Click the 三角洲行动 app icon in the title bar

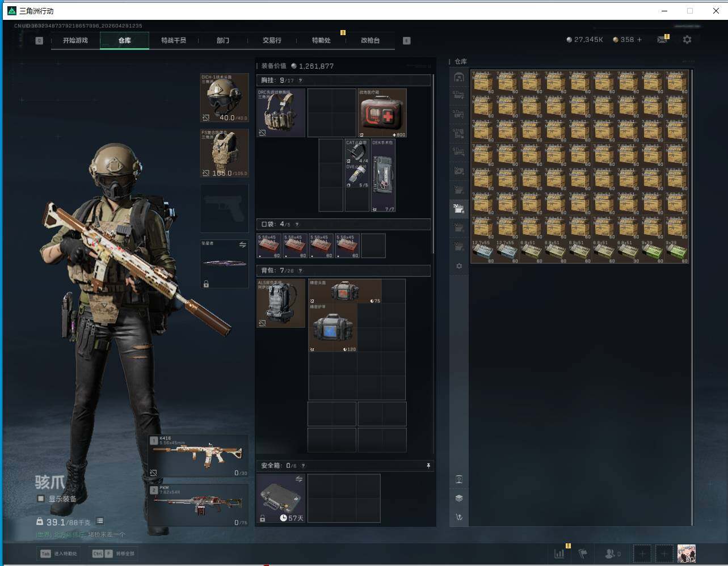click(x=11, y=11)
